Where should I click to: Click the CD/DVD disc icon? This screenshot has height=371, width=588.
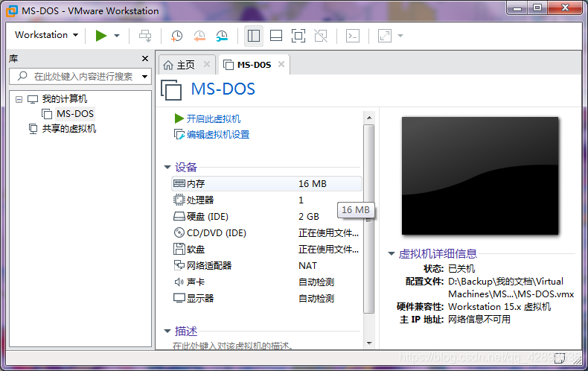point(179,233)
